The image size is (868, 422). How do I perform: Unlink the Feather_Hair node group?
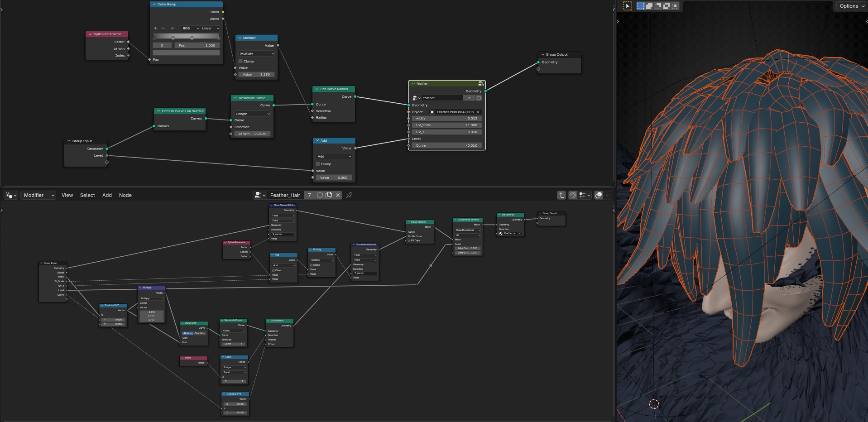pyautogui.click(x=338, y=195)
